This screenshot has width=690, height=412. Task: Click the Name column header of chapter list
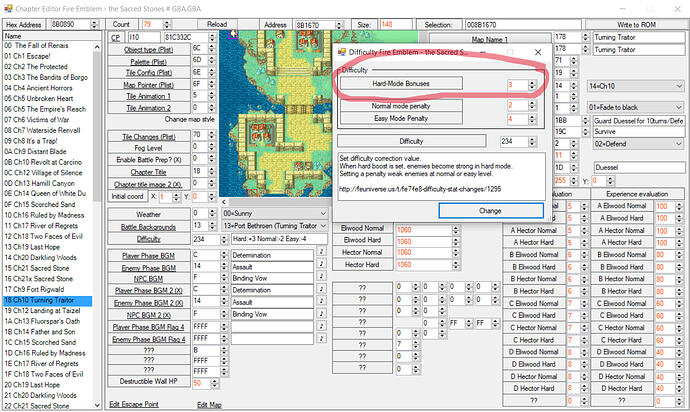(x=52, y=36)
